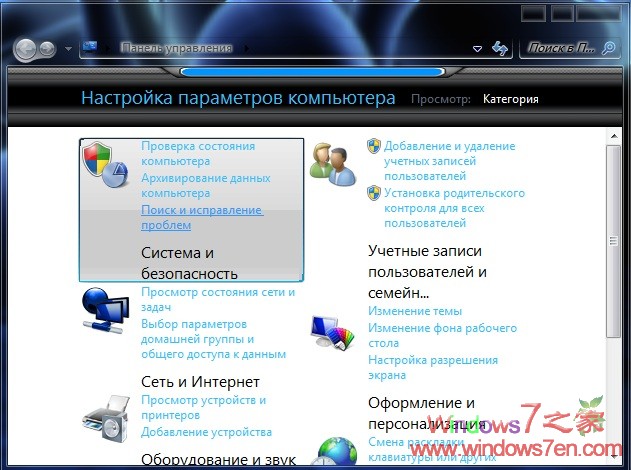
Task: Open Проверка состояния компьютера link
Action: [198, 154]
